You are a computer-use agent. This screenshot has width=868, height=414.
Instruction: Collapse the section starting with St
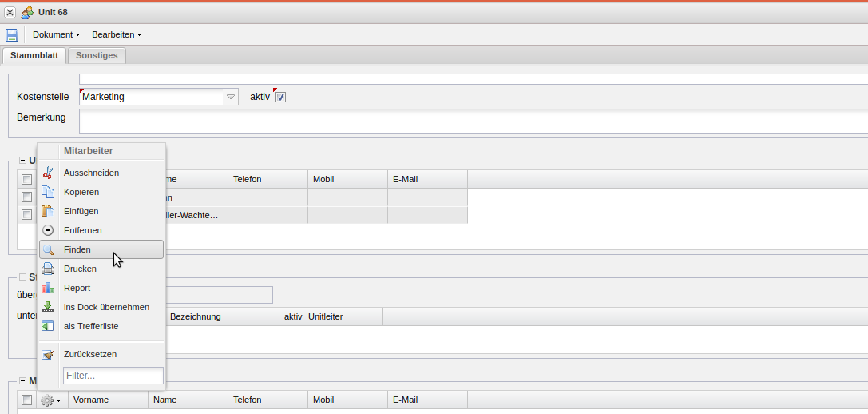(22, 277)
